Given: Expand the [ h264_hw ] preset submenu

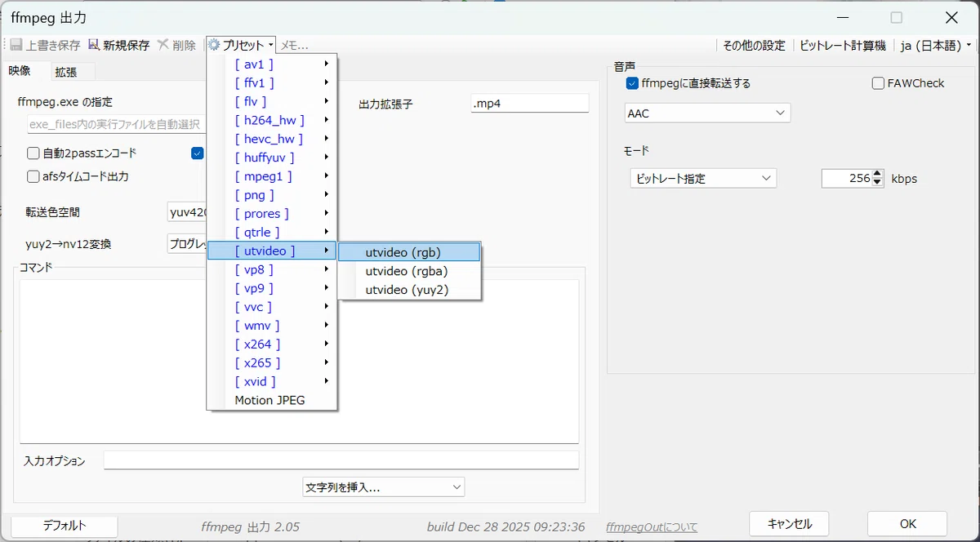Looking at the screenshot, I should (x=272, y=120).
